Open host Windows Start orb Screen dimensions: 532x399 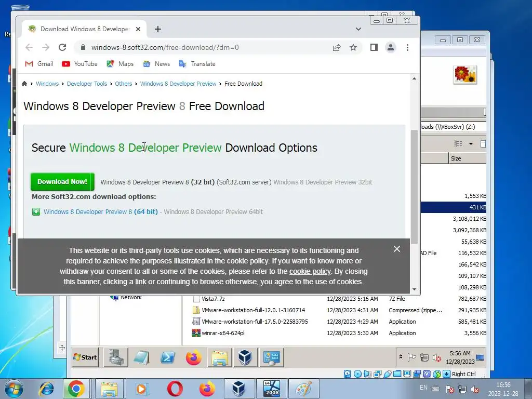tap(14, 389)
